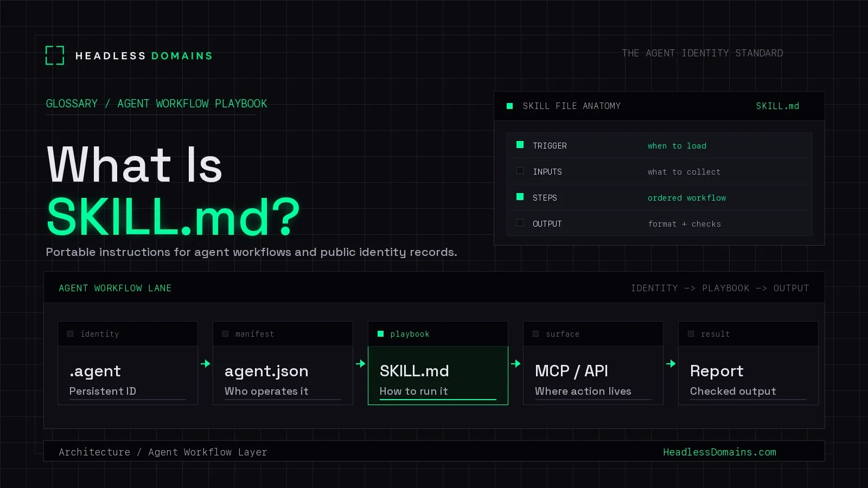Image resolution: width=868 pixels, height=488 pixels.
Task: Toggle the identity card square indicator
Action: pyautogui.click(x=70, y=334)
